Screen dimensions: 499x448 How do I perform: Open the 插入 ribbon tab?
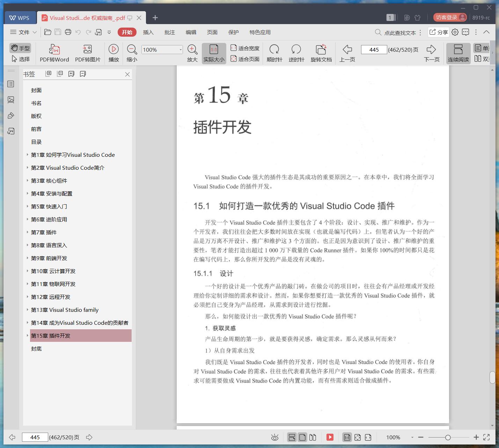coord(148,32)
